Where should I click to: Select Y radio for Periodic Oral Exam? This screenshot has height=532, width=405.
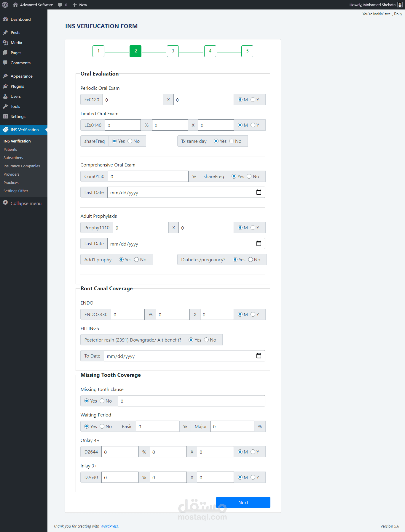tap(253, 100)
